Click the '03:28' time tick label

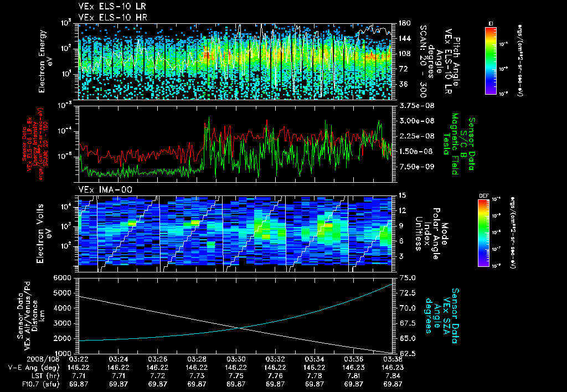[x=197, y=360]
